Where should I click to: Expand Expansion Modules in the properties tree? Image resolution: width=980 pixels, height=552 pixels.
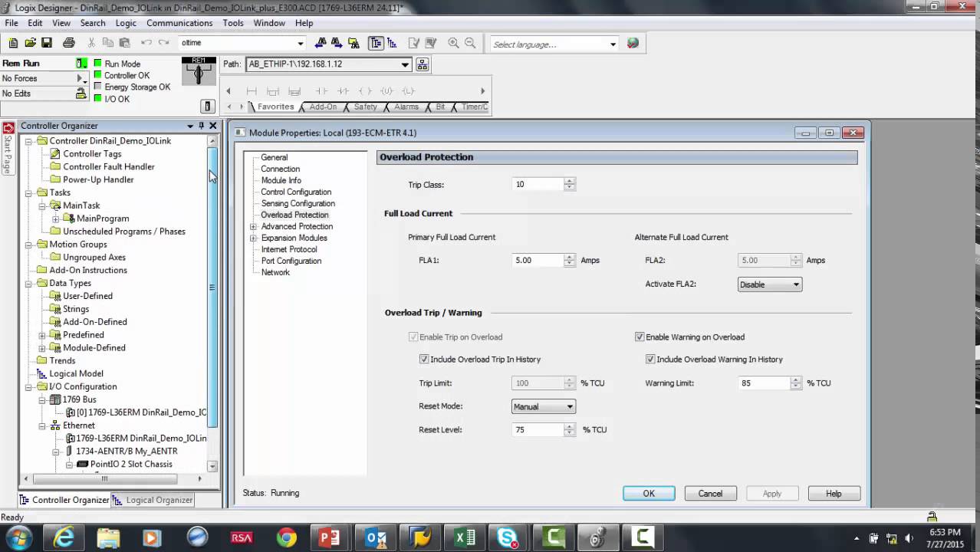pyautogui.click(x=253, y=238)
